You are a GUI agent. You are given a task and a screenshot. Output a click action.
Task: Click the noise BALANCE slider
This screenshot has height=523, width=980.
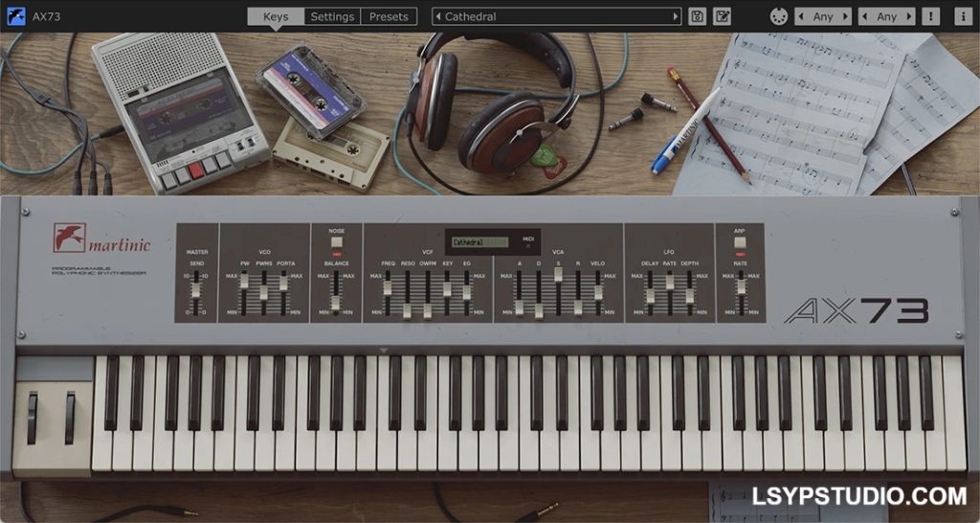tap(336, 303)
